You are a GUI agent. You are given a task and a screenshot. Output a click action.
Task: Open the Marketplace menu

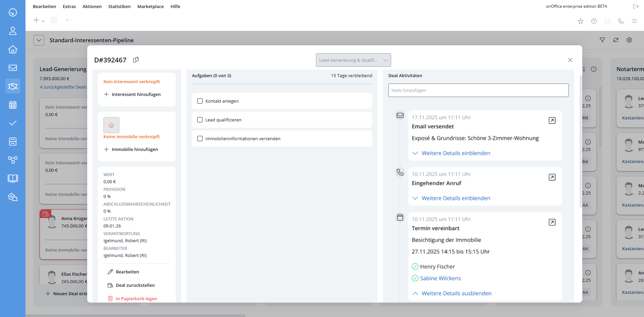pos(151,6)
